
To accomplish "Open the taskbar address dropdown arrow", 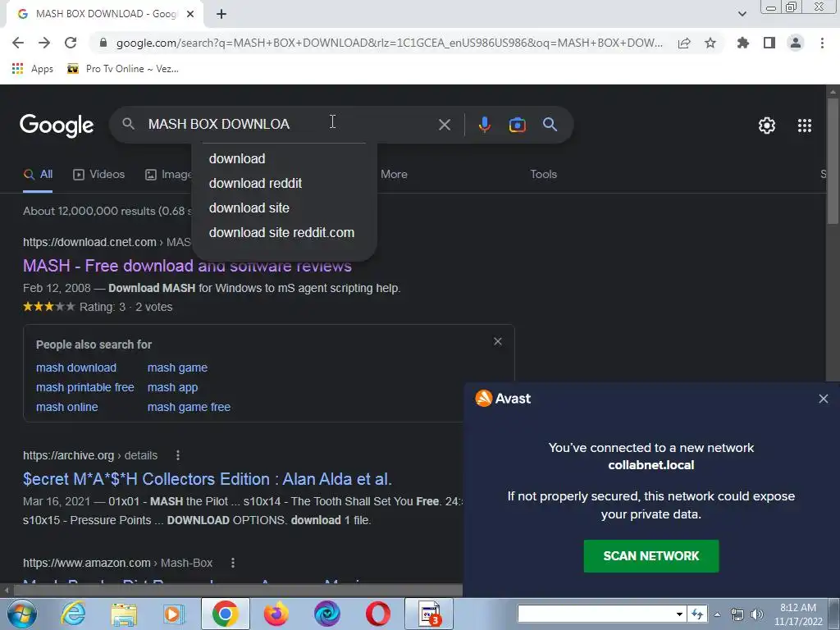I will tap(679, 614).
